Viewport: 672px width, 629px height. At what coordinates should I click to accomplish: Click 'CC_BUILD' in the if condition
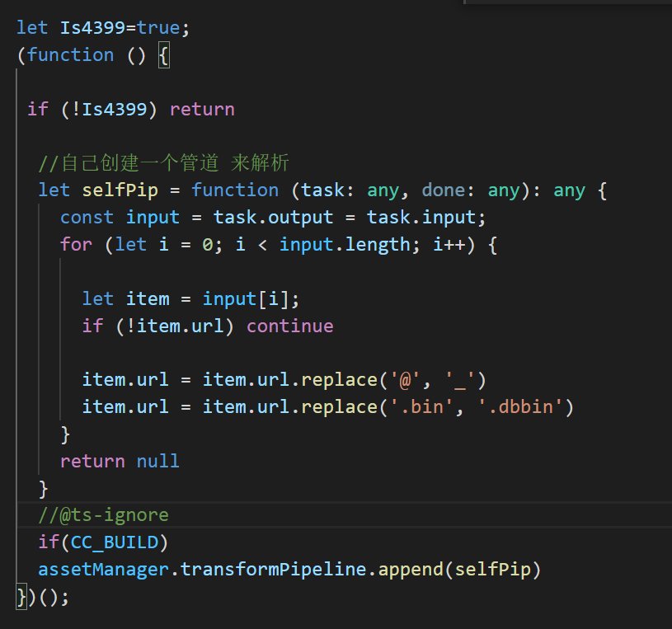pos(115,543)
